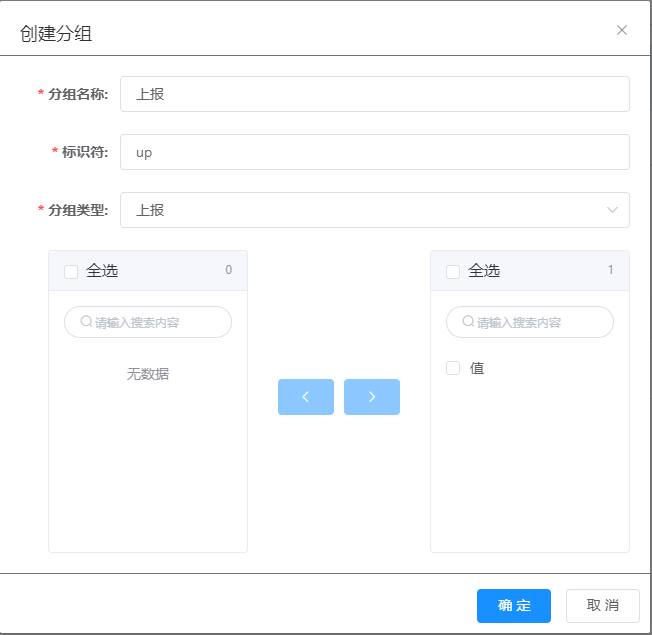The width and height of the screenshot is (652, 635).
Task: Click the left panel count 0
Action: pos(229,270)
